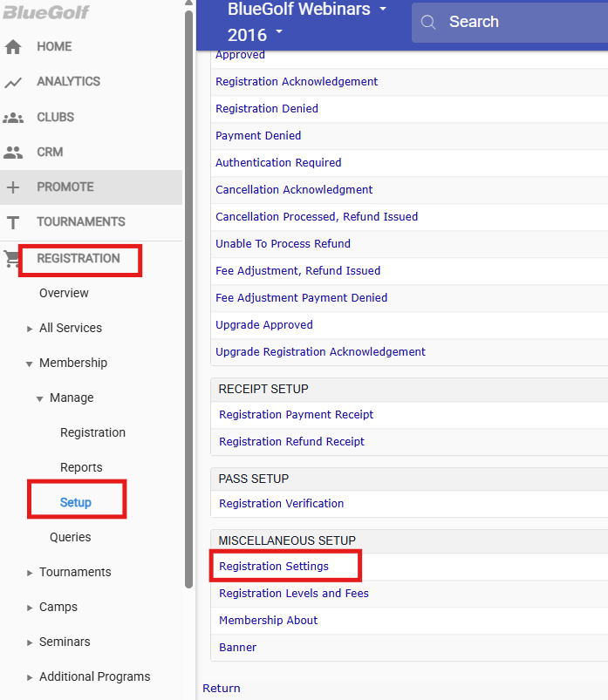
Task: Open Registration Payment Receipt link
Action: click(x=297, y=415)
